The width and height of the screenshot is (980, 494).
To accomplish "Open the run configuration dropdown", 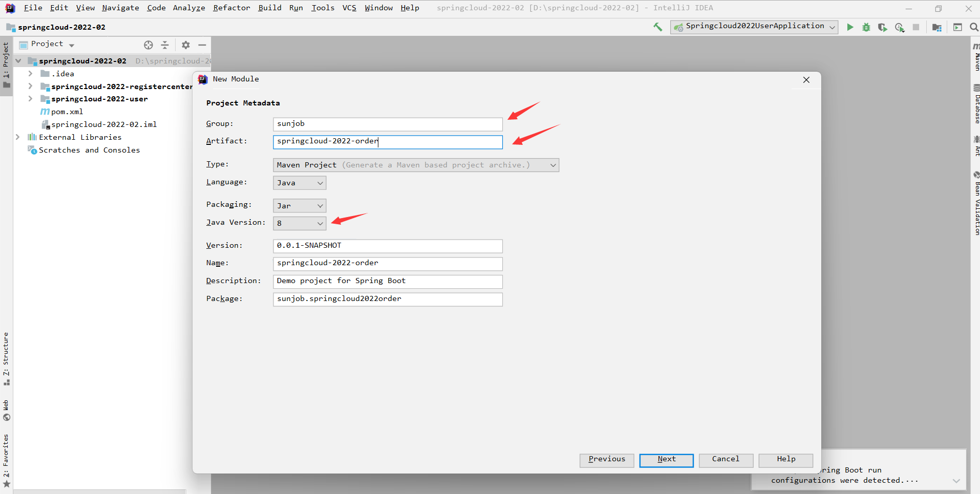I will [754, 27].
